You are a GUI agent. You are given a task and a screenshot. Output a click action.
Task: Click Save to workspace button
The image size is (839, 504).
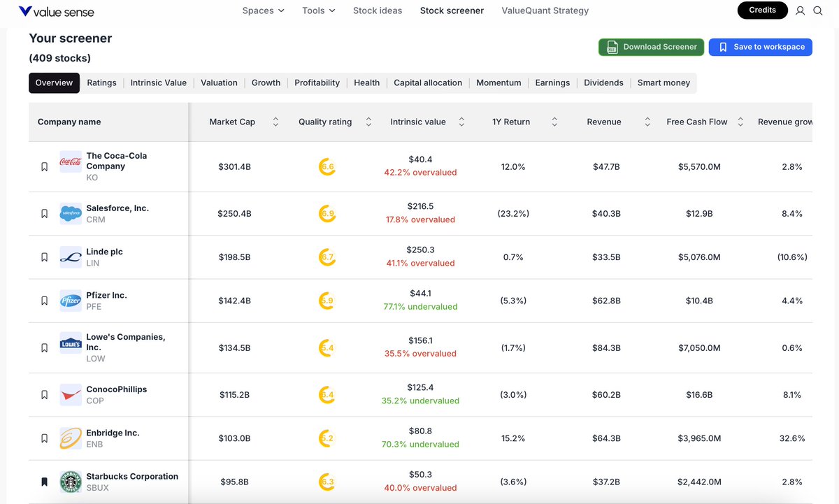point(761,47)
